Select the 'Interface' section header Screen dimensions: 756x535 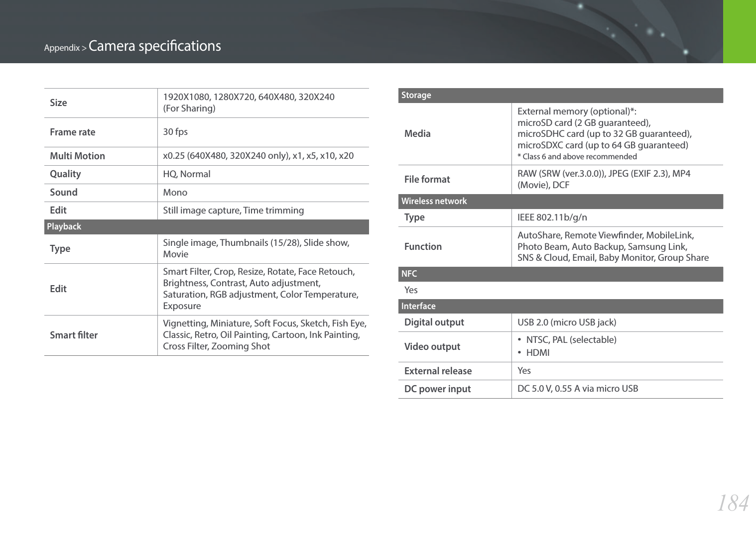(561, 307)
